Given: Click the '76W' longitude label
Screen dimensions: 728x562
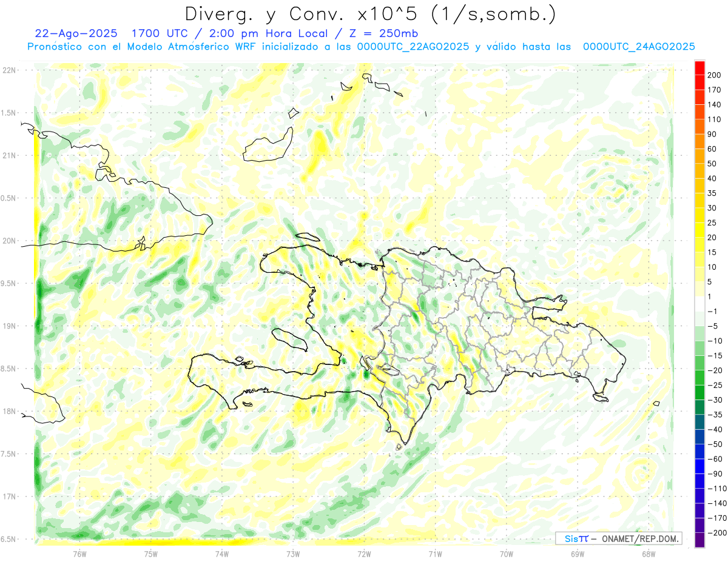Looking at the screenshot, I should [x=79, y=554].
